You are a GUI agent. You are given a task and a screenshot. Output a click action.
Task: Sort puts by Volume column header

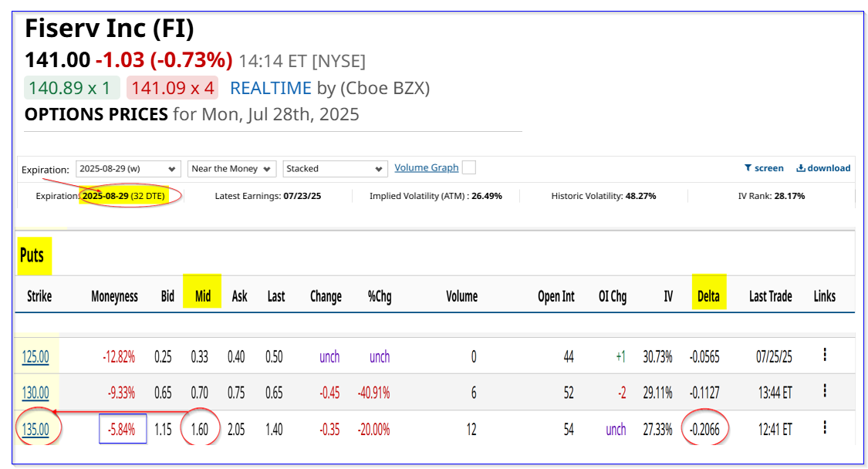[x=461, y=296]
